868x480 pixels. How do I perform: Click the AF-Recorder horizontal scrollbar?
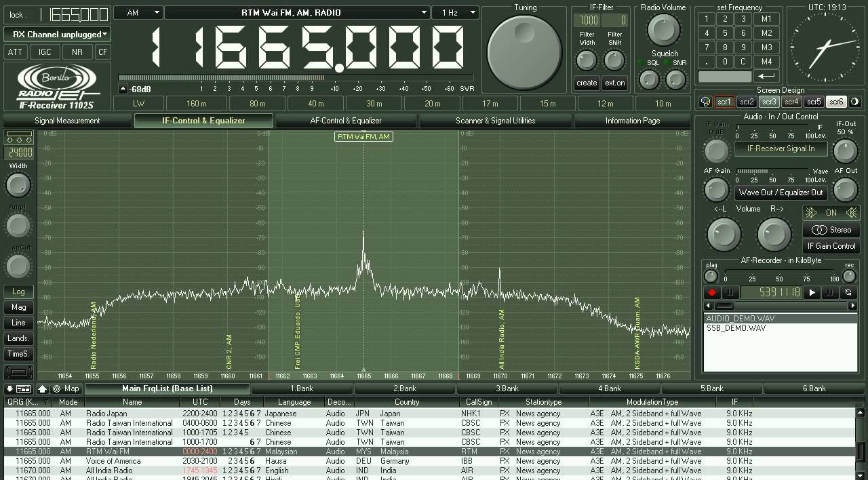pyautogui.click(x=780, y=306)
